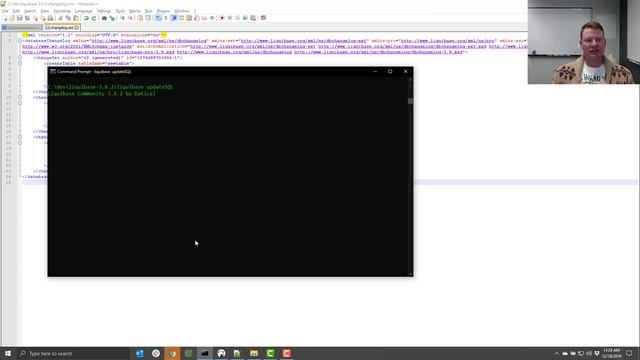Click the Windows Start button
640x360 pixels.
pyautogui.click(x=8, y=353)
